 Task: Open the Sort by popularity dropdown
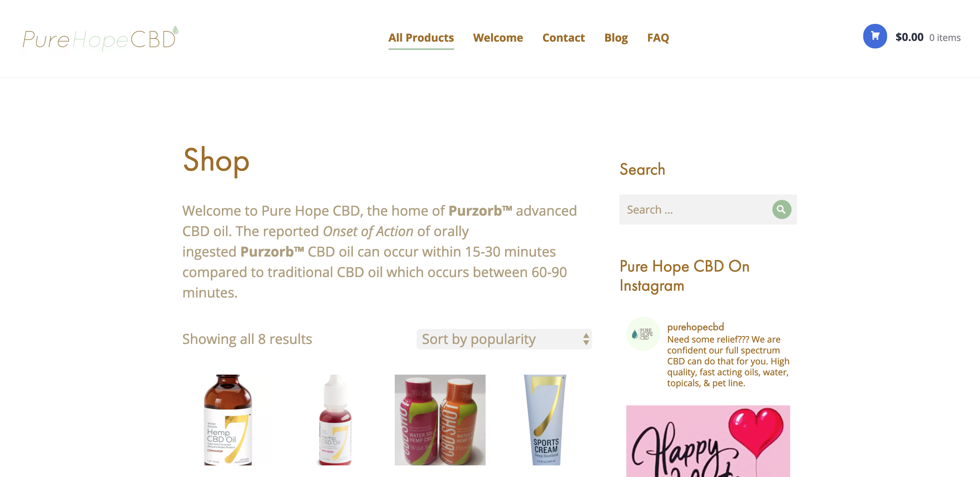pos(504,339)
